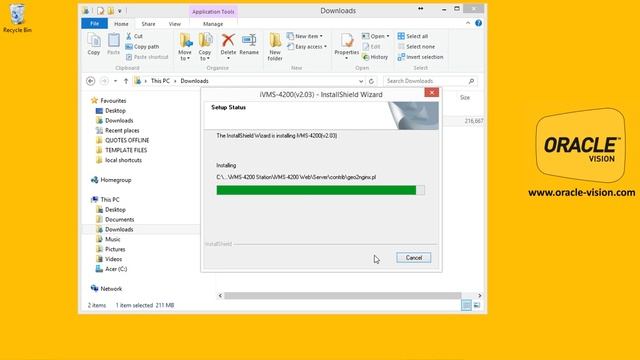
Task: Click the Size column header
Action: point(465,98)
